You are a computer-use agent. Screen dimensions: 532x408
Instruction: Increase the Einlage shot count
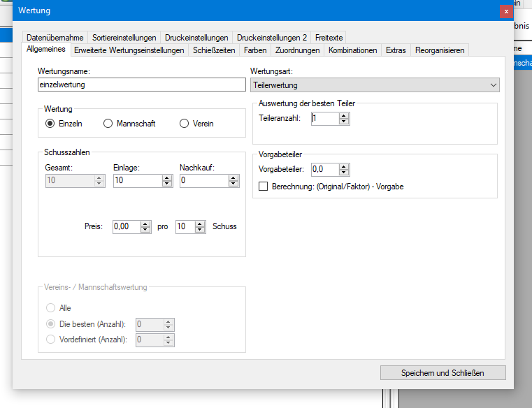(166, 177)
